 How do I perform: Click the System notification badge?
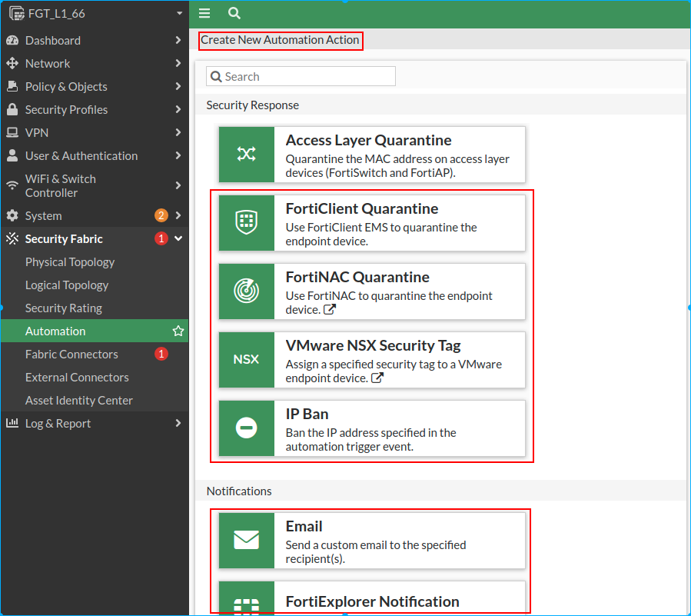[x=161, y=216]
